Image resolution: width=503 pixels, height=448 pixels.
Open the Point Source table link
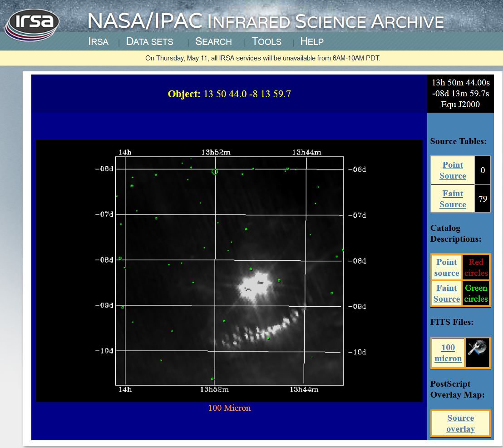tap(453, 170)
